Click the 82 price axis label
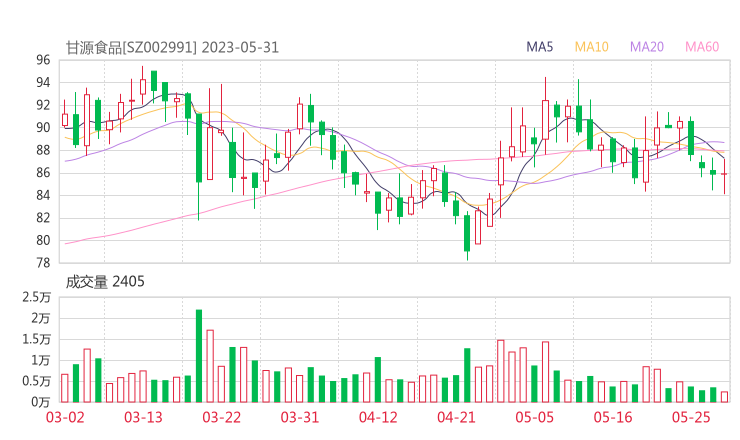740x440 pixels. point(43,218)
